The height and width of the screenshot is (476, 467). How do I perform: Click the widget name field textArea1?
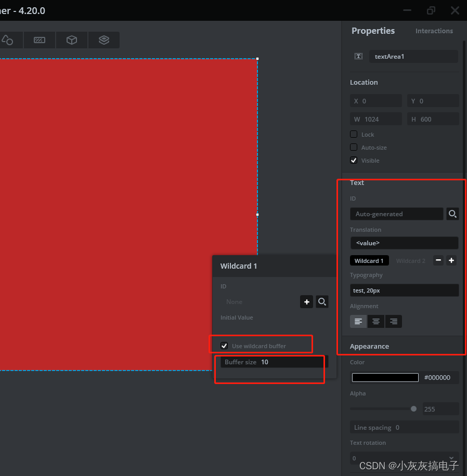point(413,57)
